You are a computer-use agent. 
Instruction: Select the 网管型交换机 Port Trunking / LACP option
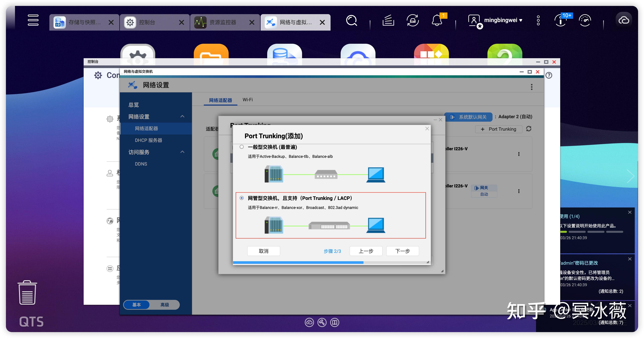(x=242, y=198)
